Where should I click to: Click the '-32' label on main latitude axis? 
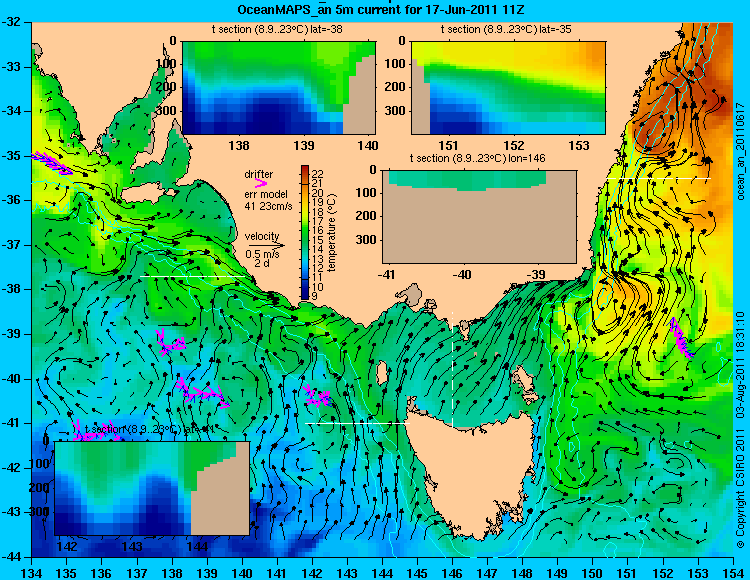13,22
